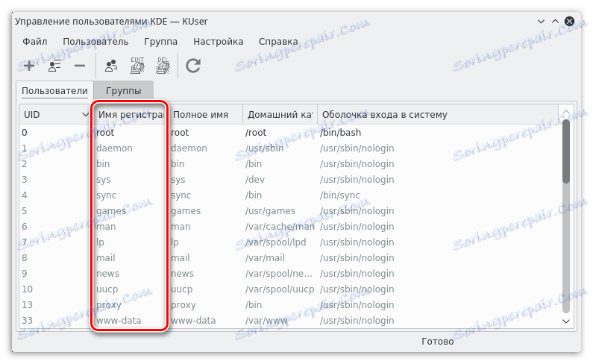Click UID 10 cell

pos(55,289)
